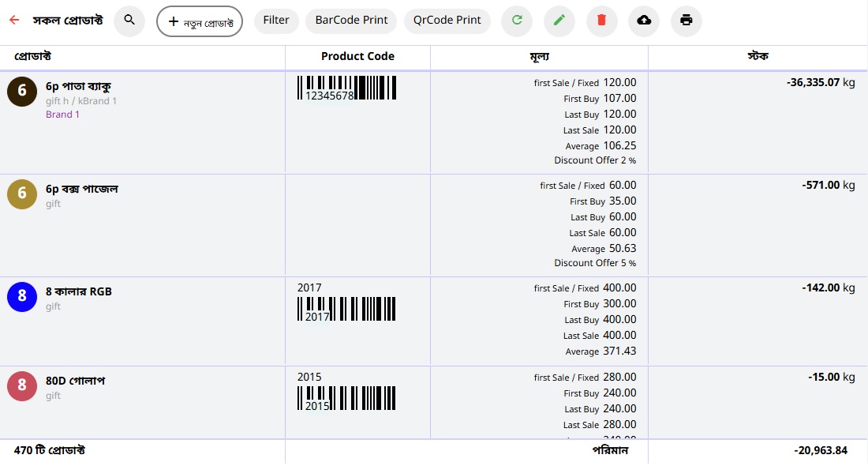
Task: Go back with the red arrow icon
Action: (14, 20)
